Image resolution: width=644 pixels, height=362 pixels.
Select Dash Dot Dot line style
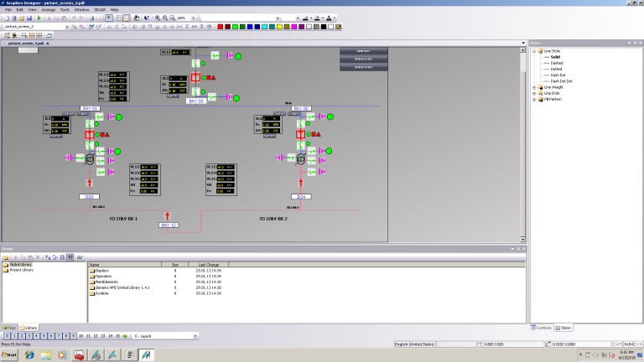pyautogui.click(x=563, y=80)
